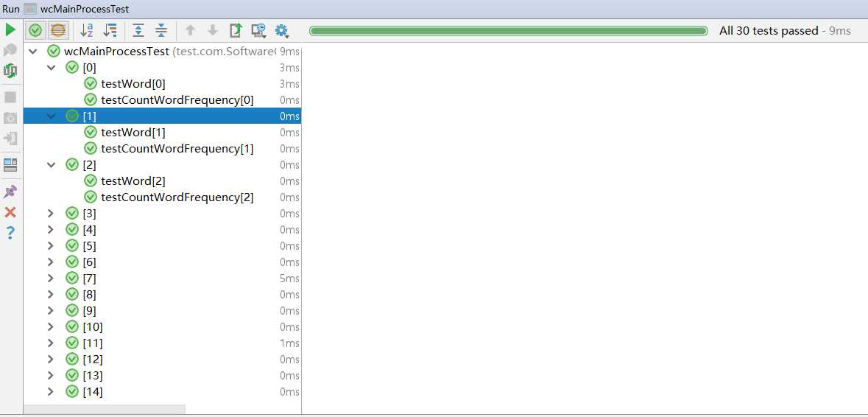Expand the [12] test group
This screenshot has width=868, height=417.
[x=51, y=359]
